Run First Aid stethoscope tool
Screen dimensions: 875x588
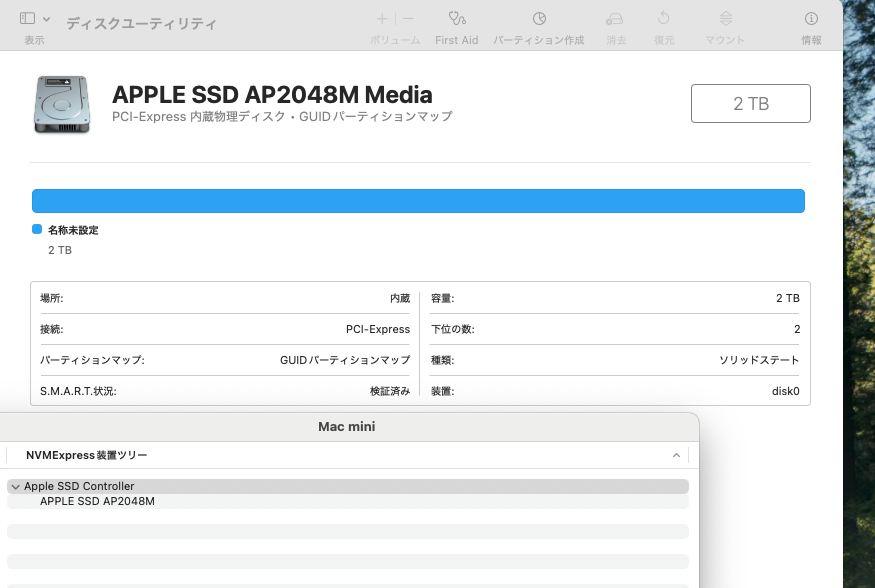click(457, 19)
